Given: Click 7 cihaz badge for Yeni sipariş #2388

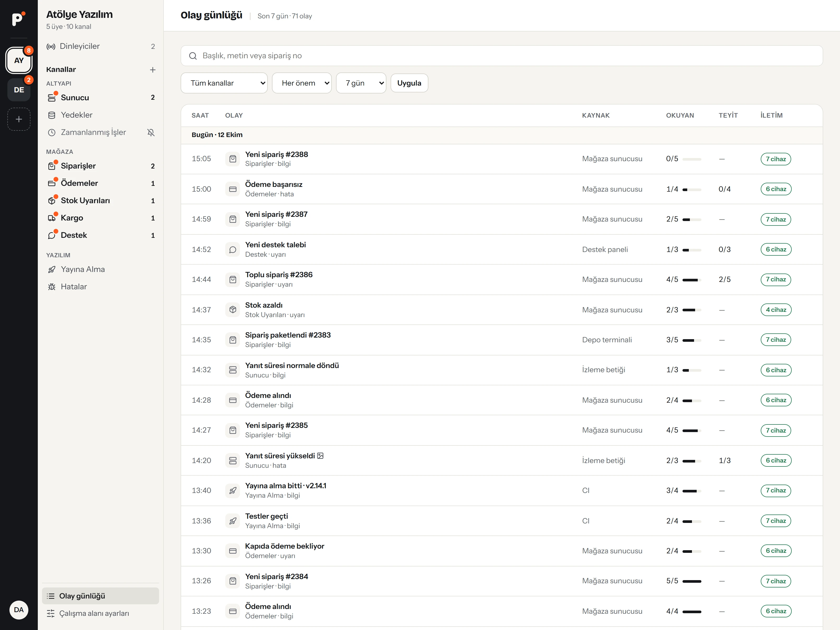Looking at the screenshot, I should (x=776, y=159).
